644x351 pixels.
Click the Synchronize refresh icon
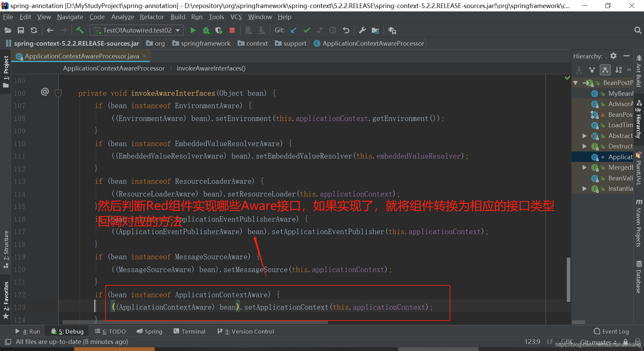[x=34, y=30]
